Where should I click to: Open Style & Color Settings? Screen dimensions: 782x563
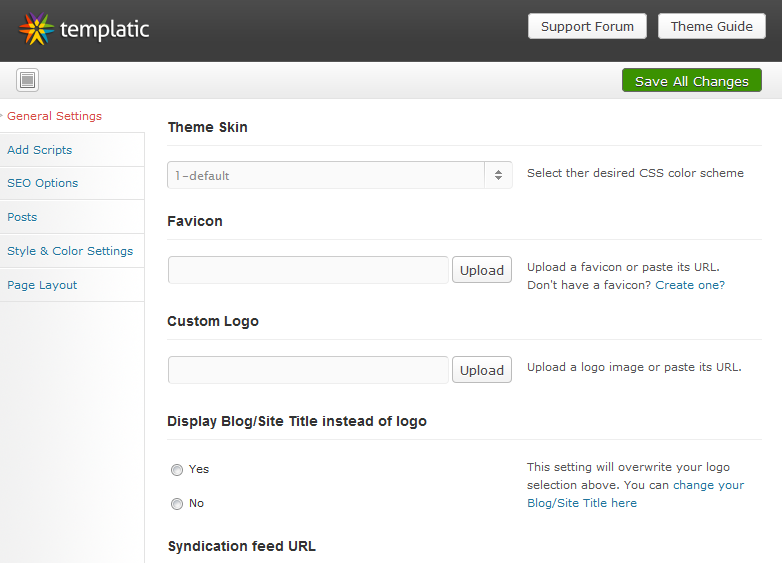(x=70, y=251)
